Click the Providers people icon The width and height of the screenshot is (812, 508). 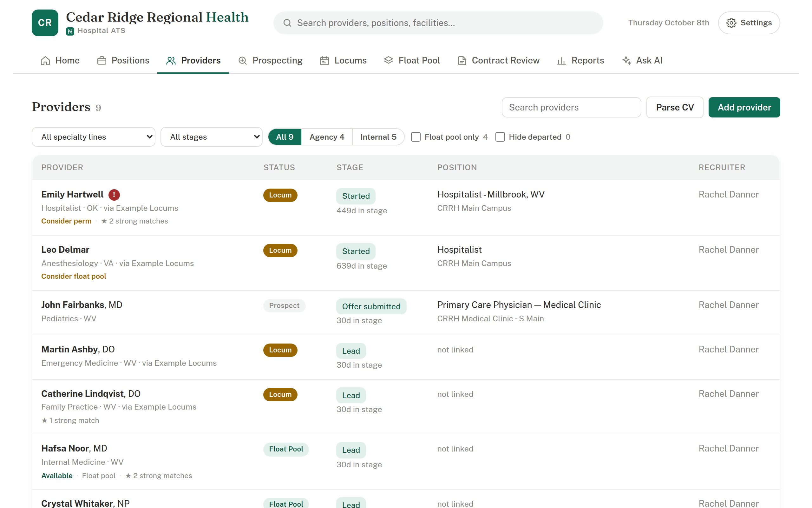pyautogui.click(x=171, y=60)
